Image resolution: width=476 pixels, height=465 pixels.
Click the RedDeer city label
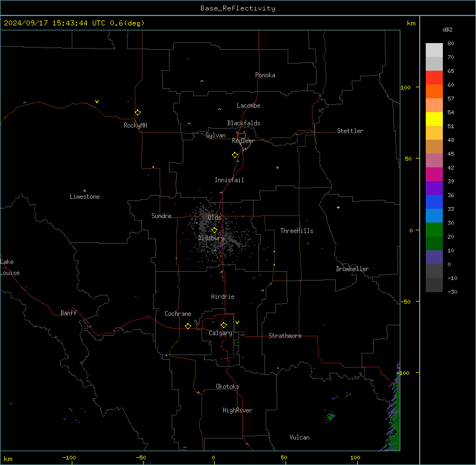(x=243, y=141)
